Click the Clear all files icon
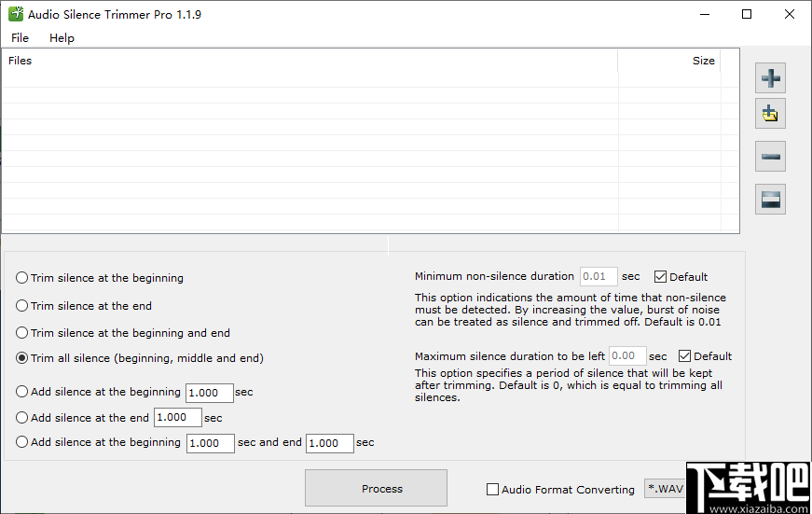Screen dimensions: 812x514 pyautogui.click(x=770, y=199)
